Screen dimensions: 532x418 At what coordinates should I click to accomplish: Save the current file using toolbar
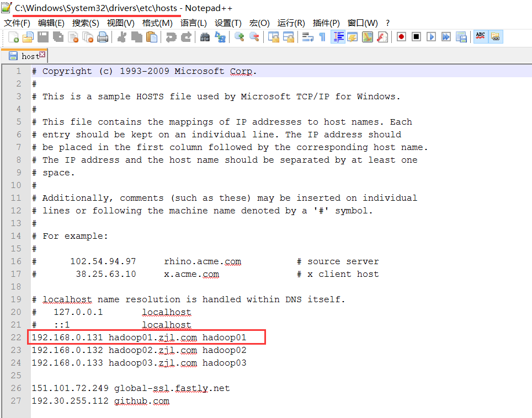[43, 37]
